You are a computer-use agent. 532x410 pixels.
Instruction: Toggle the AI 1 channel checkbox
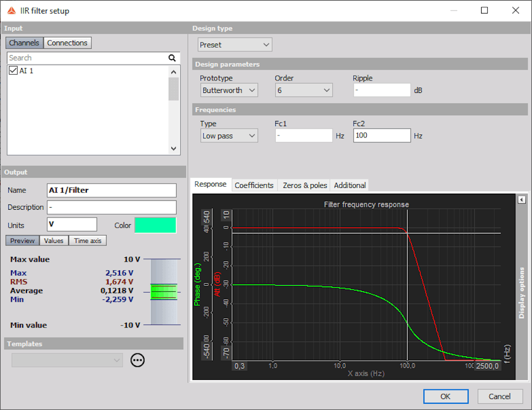tap(13, 71)
